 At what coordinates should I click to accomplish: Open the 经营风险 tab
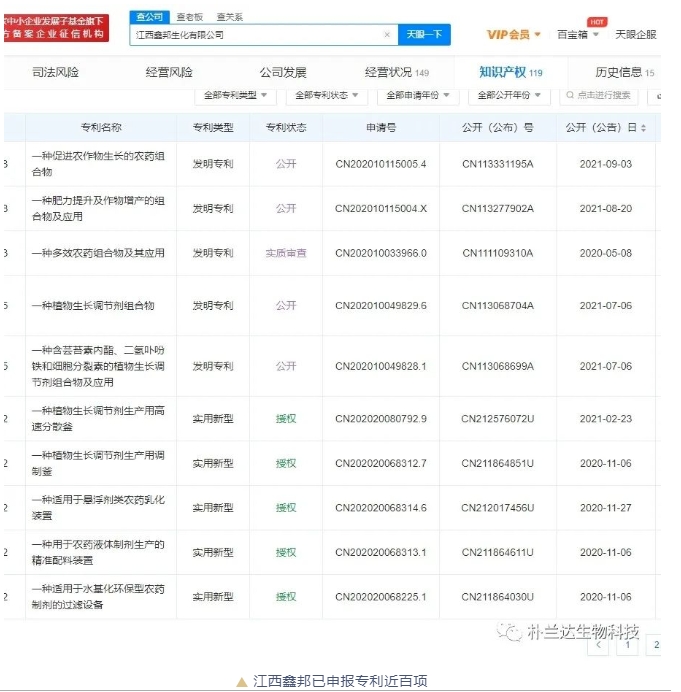[x=169, y=72]
